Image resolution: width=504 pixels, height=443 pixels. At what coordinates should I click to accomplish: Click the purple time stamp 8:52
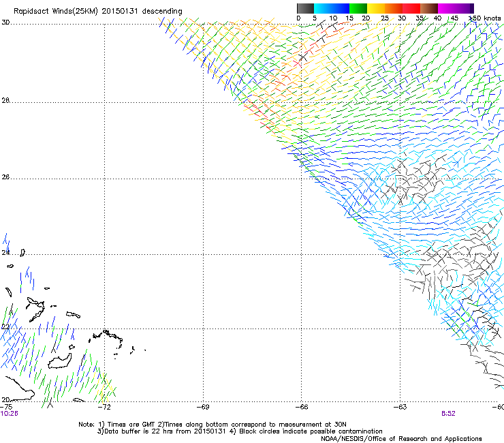pos(448,414)
